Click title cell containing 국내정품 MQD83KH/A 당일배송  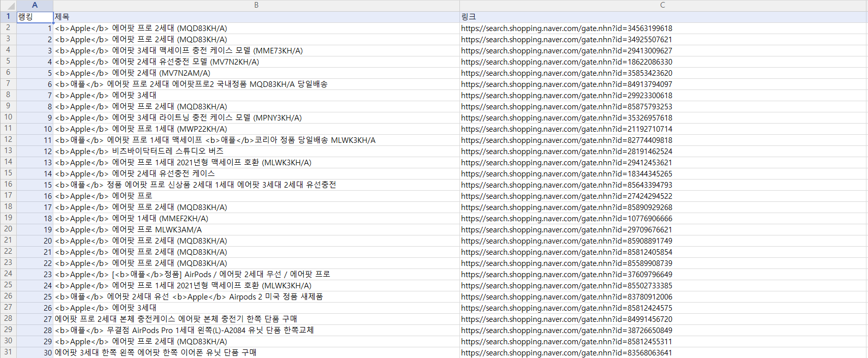[256, 84]
